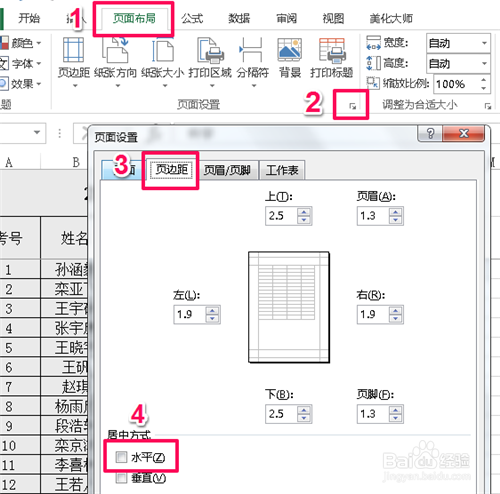Click the 下 bottom margin input field

(281, 414)
